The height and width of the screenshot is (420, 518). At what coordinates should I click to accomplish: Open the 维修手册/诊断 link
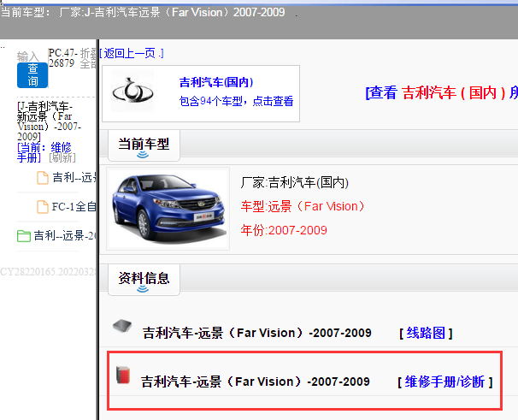(x=445, y=382)
